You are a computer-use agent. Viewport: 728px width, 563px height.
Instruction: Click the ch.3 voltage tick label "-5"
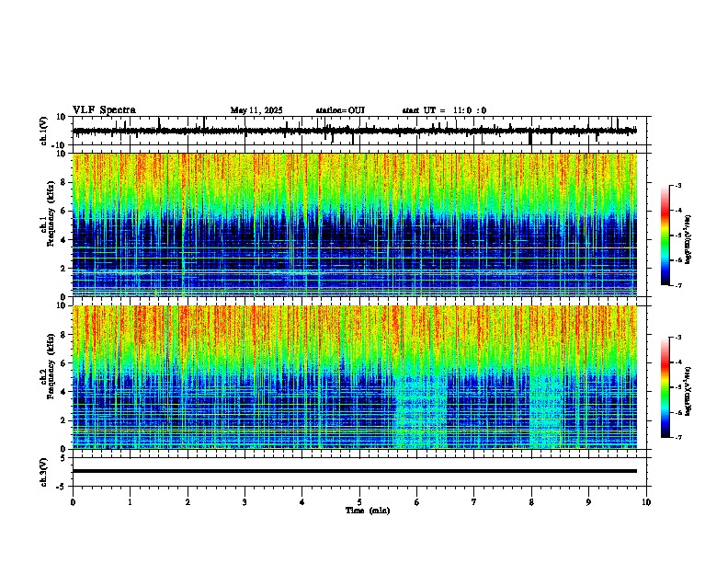click(62, 487)
